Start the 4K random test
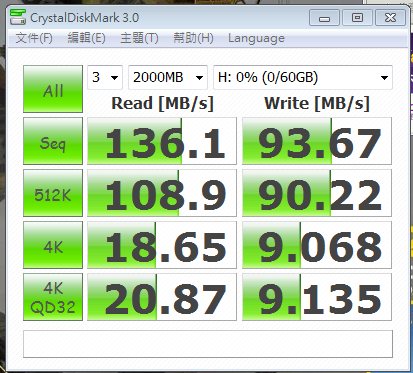 point(53,245)
